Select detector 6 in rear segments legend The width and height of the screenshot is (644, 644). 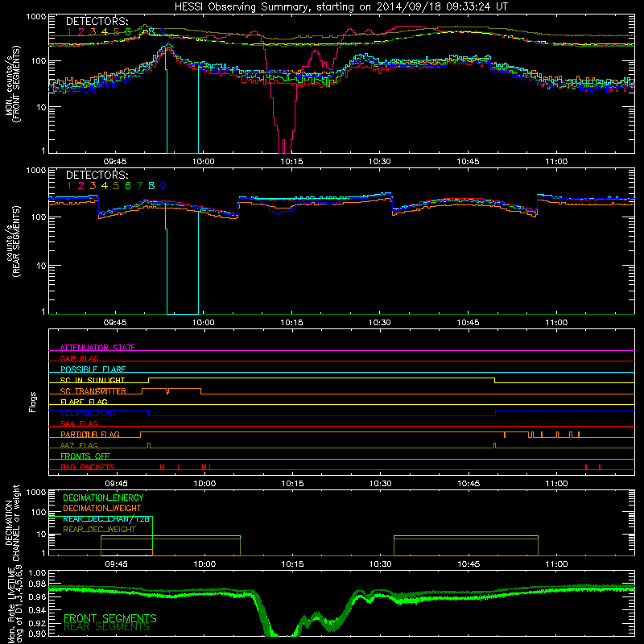(128, 186)
